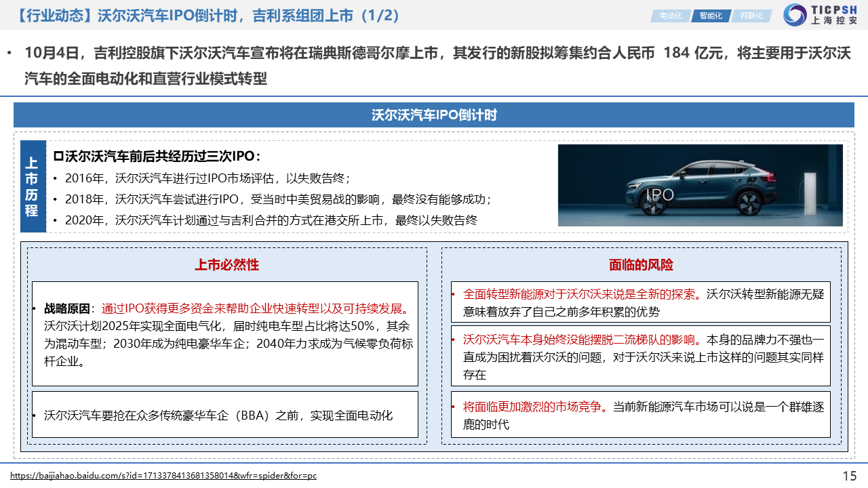Image resolution: width=868 pixels, height=488 pixels.
Task: Select the 电动化 tab
Action: (670, 16)
